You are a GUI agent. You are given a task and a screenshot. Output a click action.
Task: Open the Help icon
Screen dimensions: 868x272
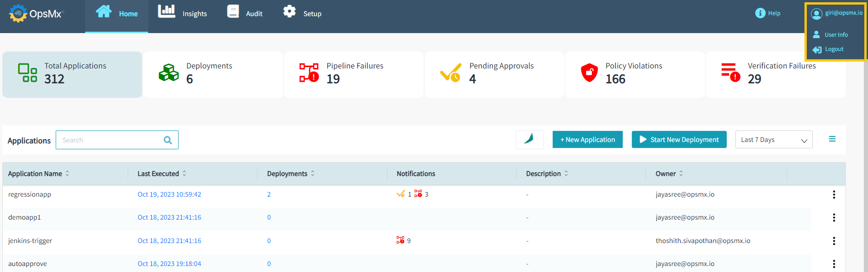click(x=760, y=13)
